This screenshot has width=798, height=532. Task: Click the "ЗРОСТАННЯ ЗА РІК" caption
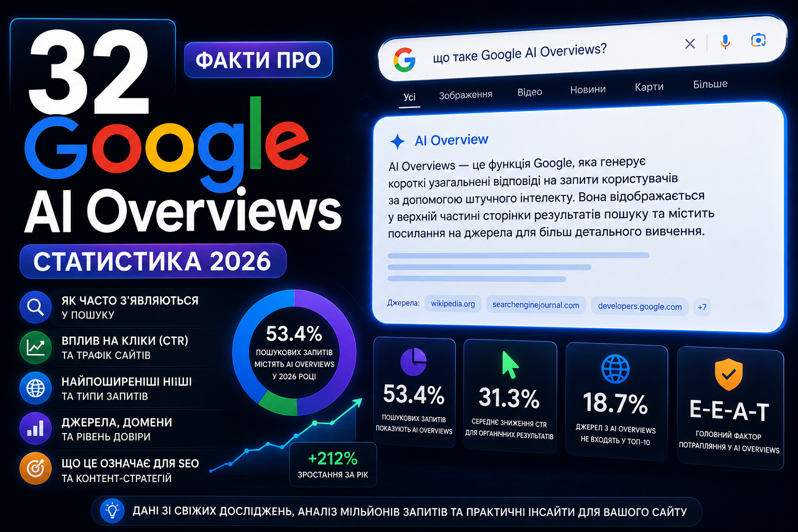(x=333, y=474)
